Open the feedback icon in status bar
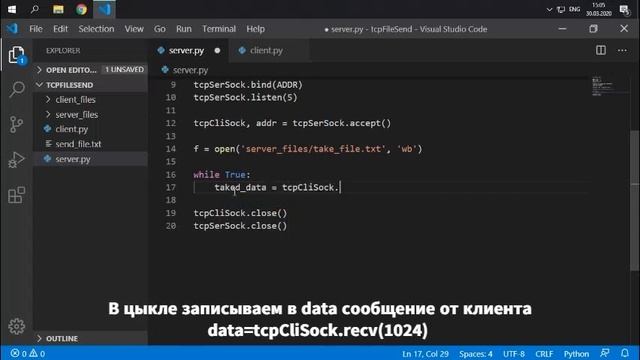 coord(605,353)
